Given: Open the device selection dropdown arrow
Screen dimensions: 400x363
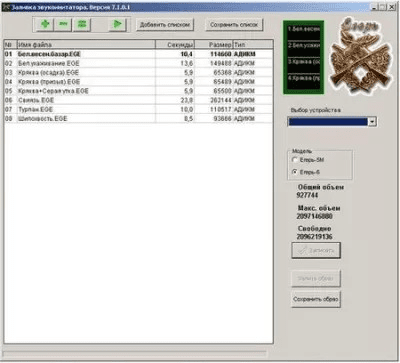Looking at the screenshot, I should [372, 122].
